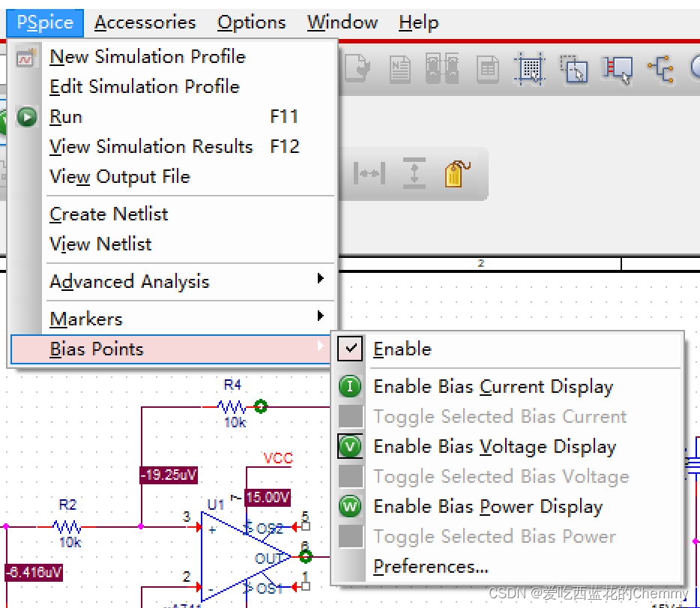Click the hierarchy tree toolbar icon

660,69
